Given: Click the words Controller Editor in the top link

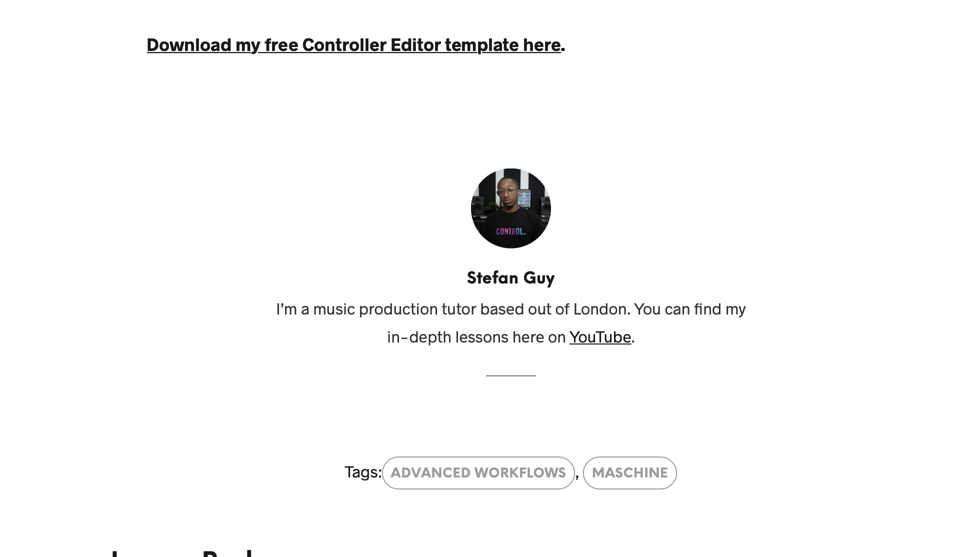Looking at the screenshot, I should coord(371,45).
